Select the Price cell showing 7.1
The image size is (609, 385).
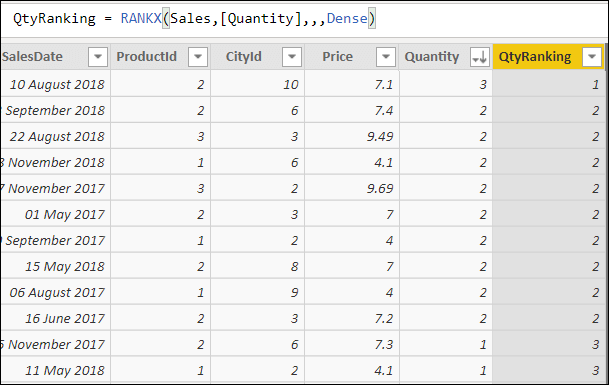[x=352, y=84]
